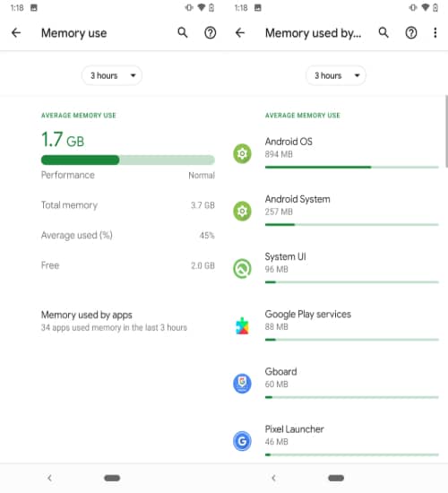Open the 3 hours dropdown on Memory use
448x493 pixels.
pos(112,75)
